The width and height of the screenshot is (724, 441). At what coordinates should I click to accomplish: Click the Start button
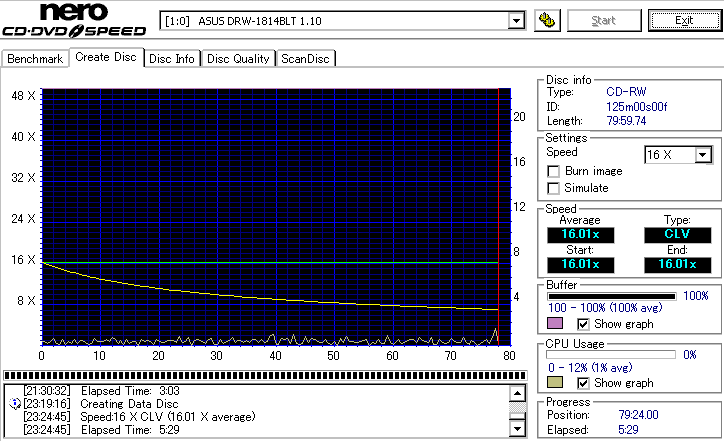coord(604,21)
